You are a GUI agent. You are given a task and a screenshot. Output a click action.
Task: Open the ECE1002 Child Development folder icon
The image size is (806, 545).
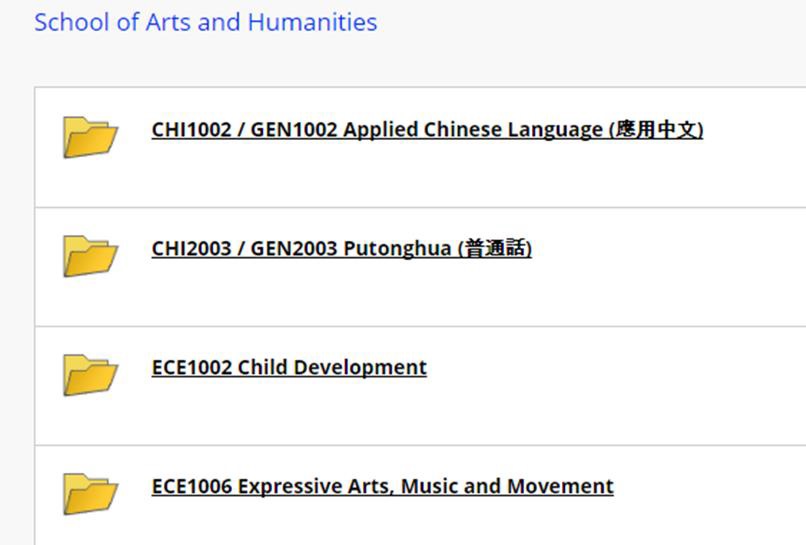coord(90,374)
